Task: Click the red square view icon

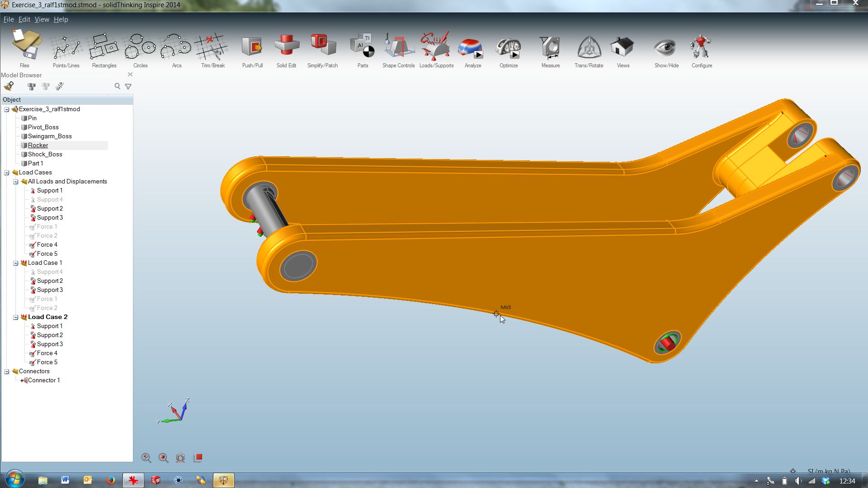Action: [198, 458]
